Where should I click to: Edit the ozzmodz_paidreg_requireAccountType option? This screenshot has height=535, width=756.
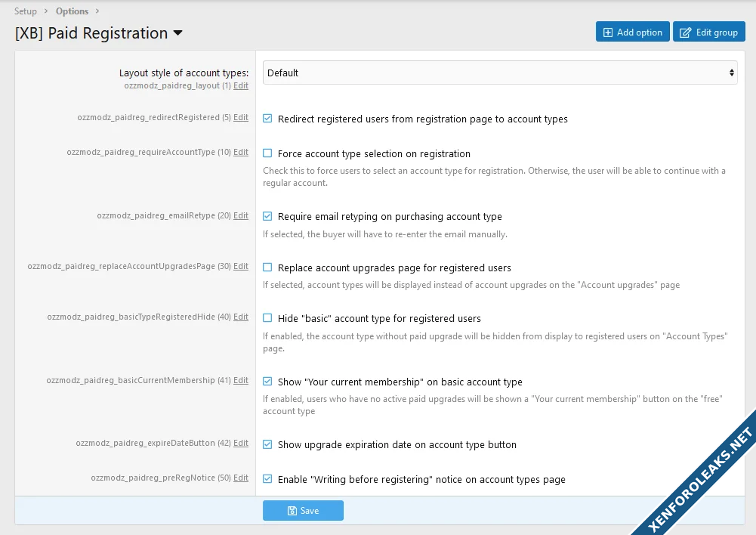241,153
